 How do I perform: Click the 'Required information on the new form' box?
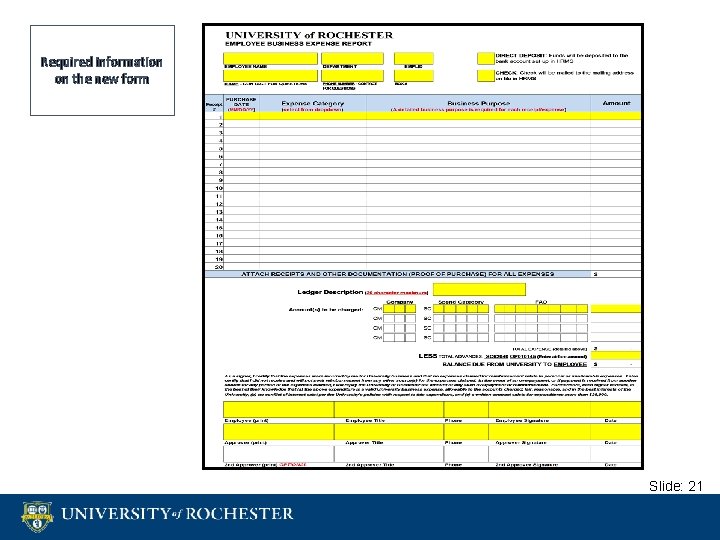(x=102, y=70)
